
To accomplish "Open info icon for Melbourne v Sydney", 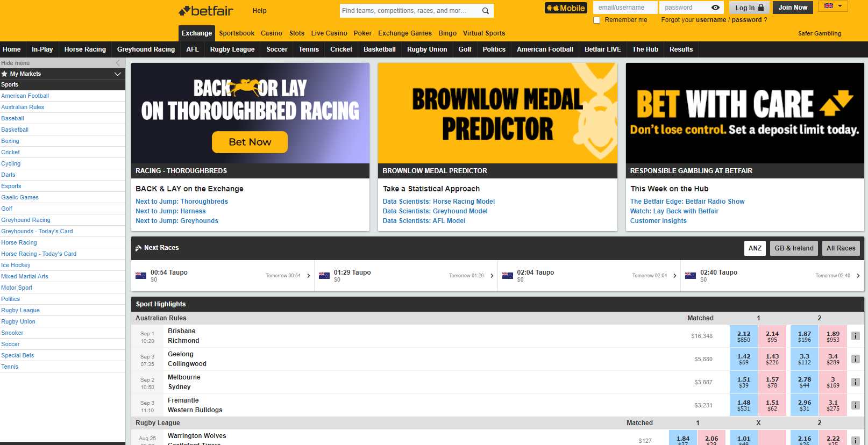I will point(856,382).
